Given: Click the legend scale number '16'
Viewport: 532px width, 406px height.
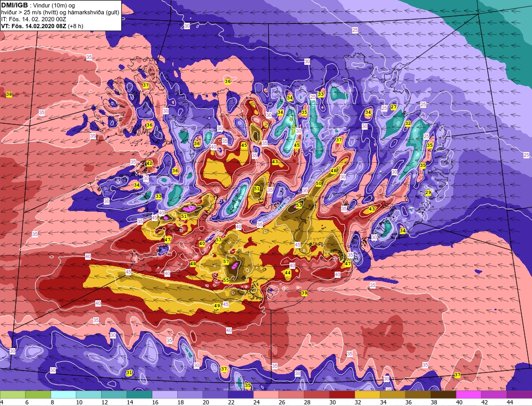Looking at the screenshot, I should 155,402.
